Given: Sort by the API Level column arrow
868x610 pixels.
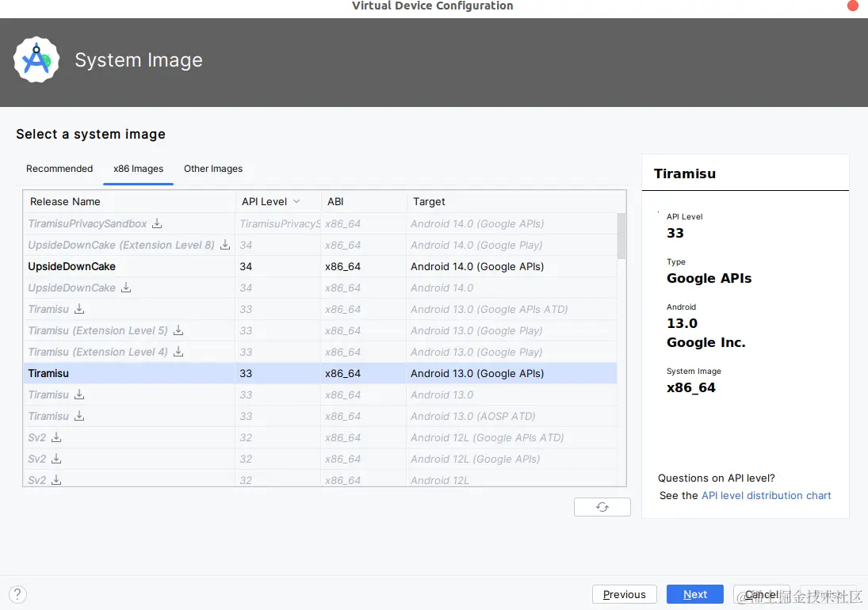Looking at the screenshot, I should coord(296,202).
